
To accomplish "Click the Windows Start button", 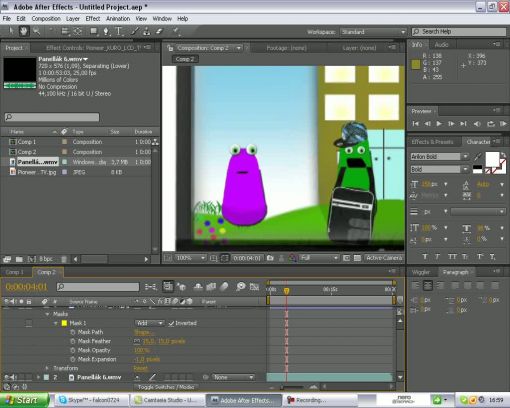I will [x=24, y=400].
